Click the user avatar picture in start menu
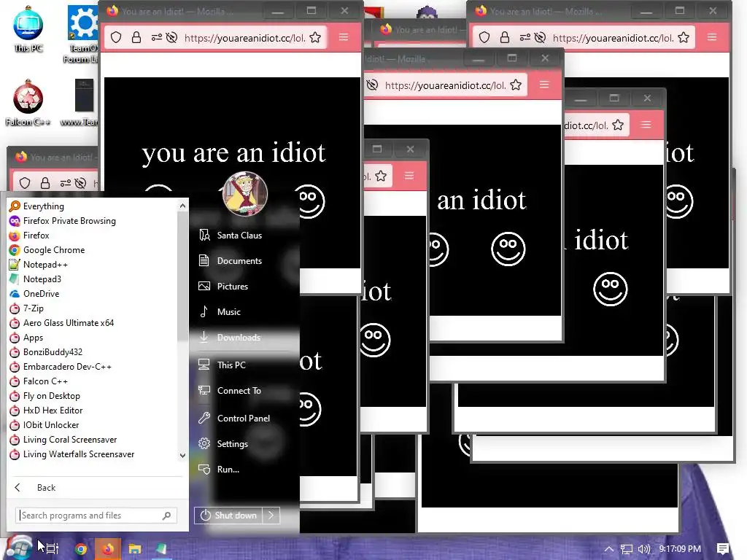Screen dimensions: 747x560 coord(245,194)
